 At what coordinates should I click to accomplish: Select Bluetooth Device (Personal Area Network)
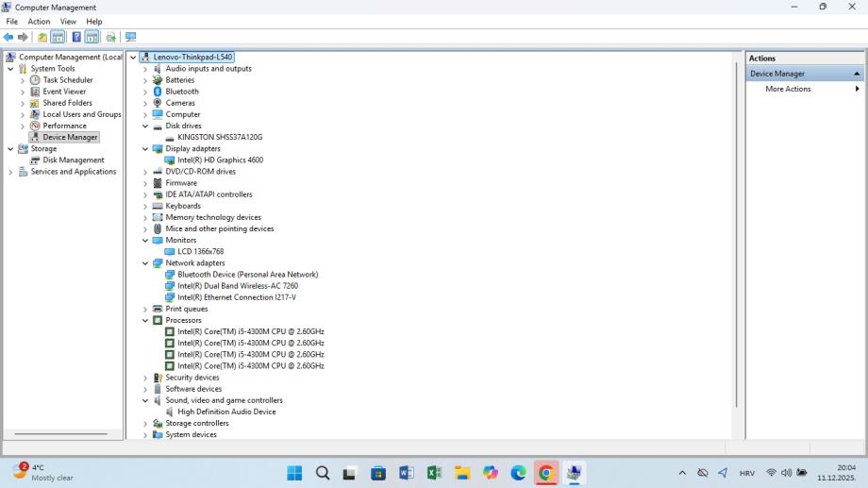click(248, 274)
